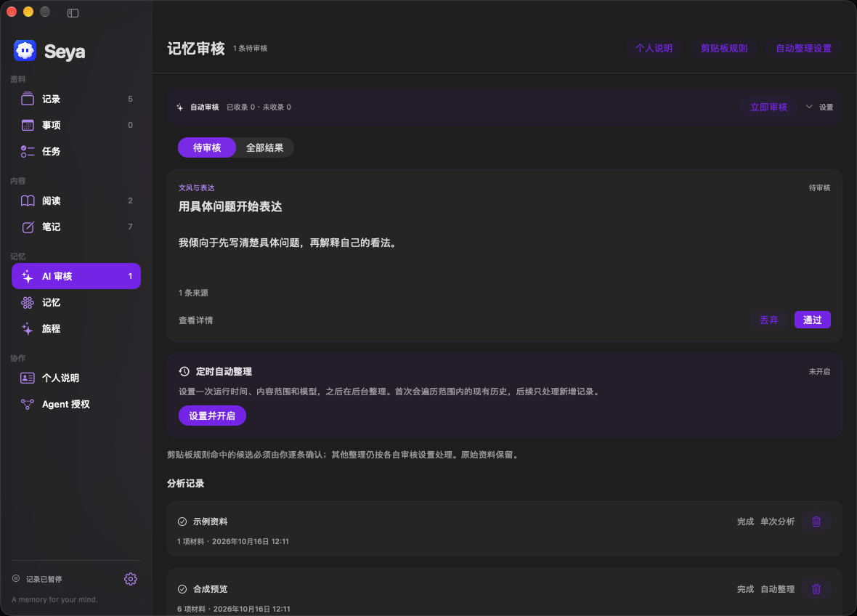Open 笔记 in the sidebar
Screen dimensions: 857x616
tap(76, 227)
